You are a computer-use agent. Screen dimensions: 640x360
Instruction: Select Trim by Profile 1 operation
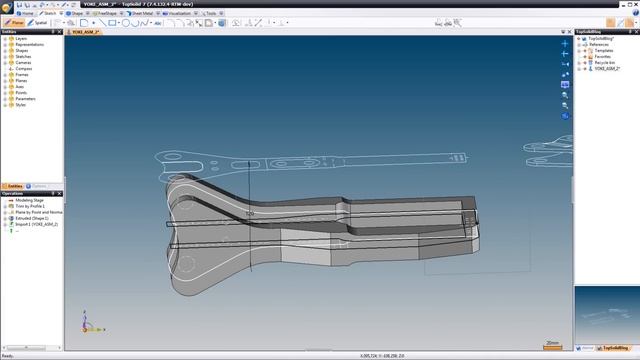tap(30, 207)
